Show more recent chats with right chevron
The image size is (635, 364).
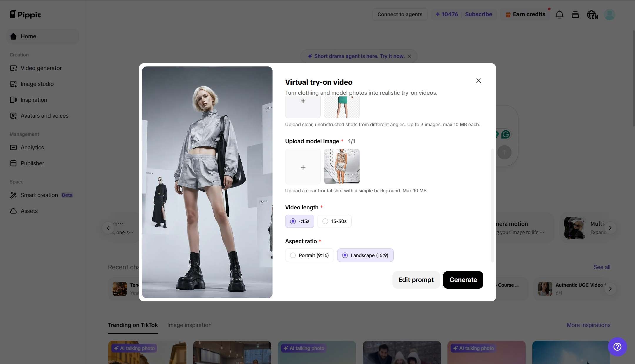point(610,289)
